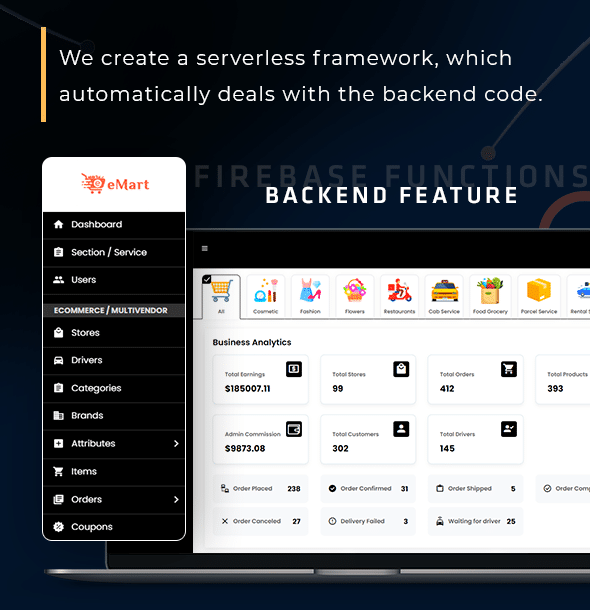
Task: Click the Order Confirmed 31 status tile
Action: [x=368, y=489]
